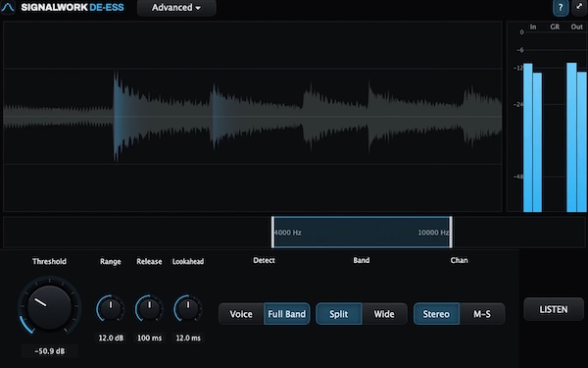Click the Signalwork logo icon
Viewport: 588px width, 368px height.
(8, 8)
